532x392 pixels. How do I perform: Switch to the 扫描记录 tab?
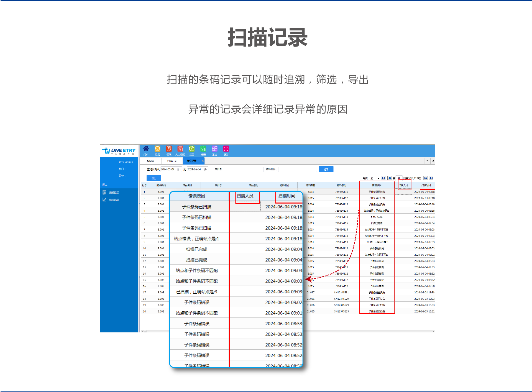(172, 161)
